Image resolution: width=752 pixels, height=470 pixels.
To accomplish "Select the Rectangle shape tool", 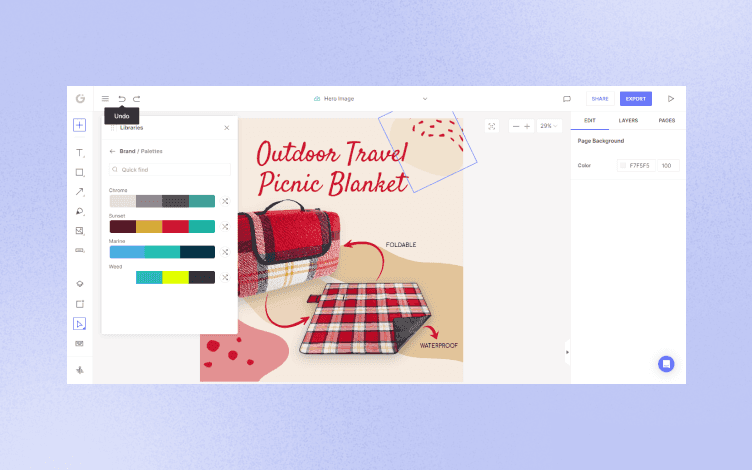I will point(80,173).
